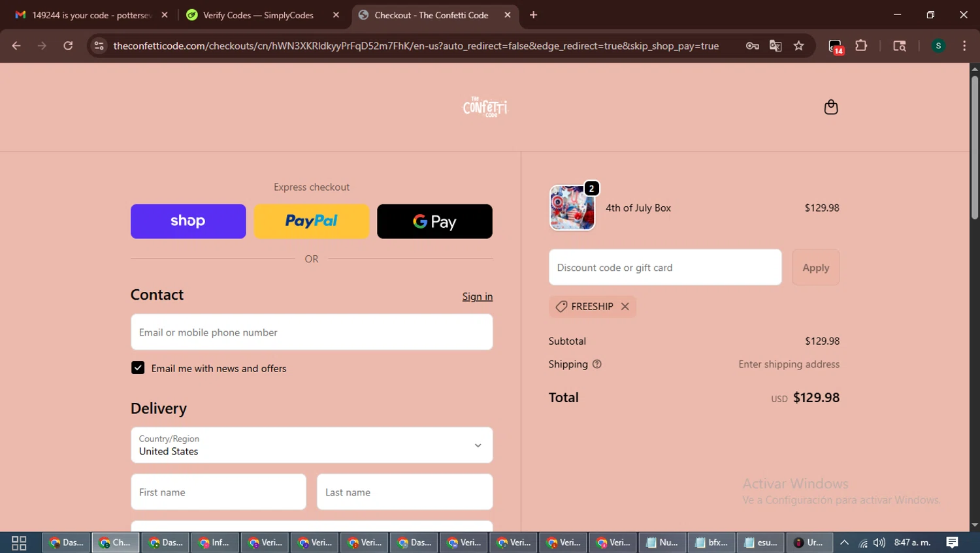This screenshot has height=553, width=980.
Task: Close the Verify Codes SimplyCodes tab
Action: coord(336,15)
